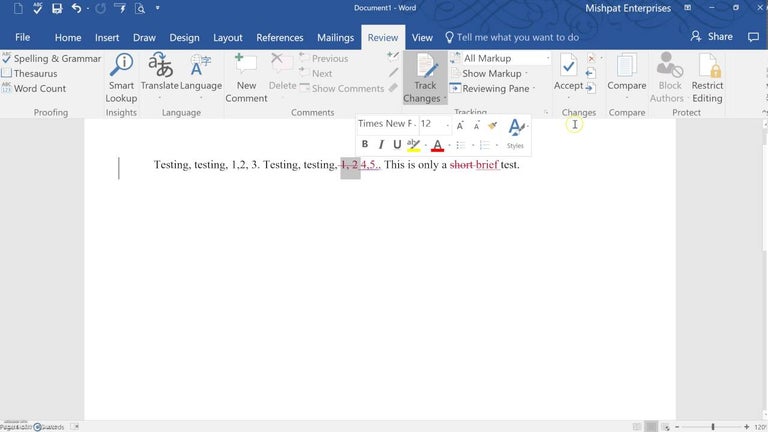Viewport: 768px width, 432px height.
Task: Switch to the Design tab
Action: click(184, 38)
